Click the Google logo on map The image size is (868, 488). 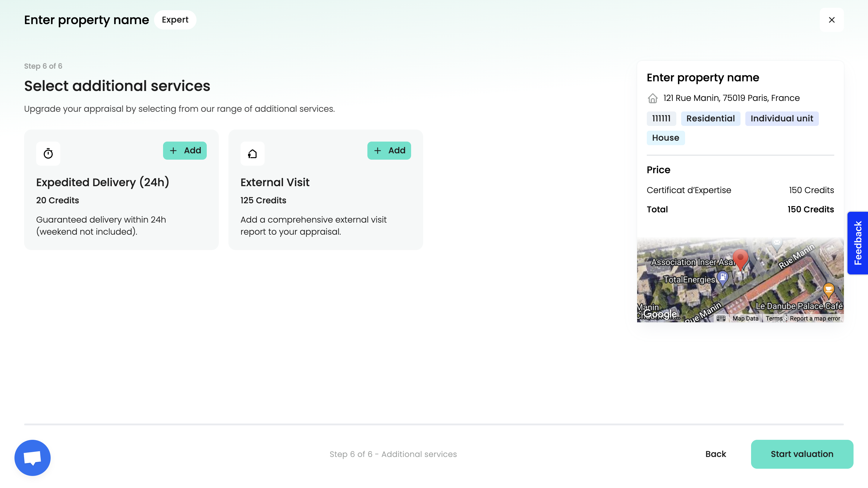point(660,314)
